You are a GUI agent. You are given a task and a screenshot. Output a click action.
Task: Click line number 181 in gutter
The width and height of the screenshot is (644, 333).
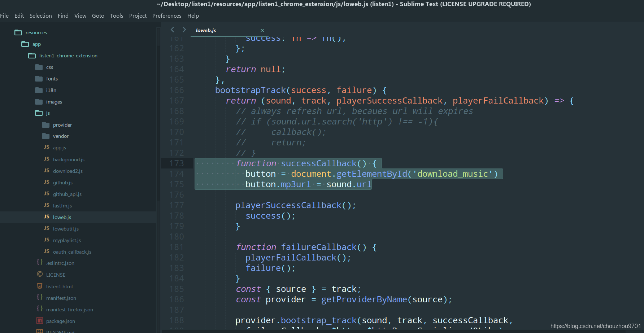coord(177,247)
